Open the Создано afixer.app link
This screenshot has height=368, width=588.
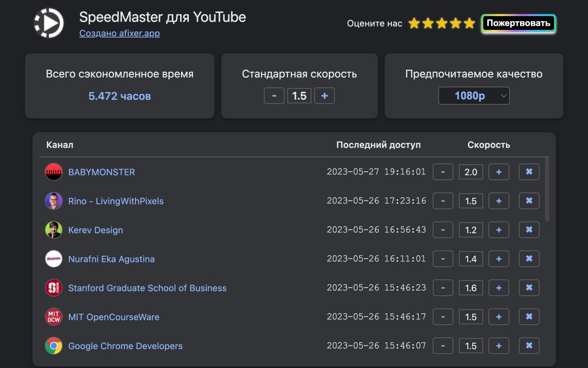pyautogui.click(x=119, y=34)
